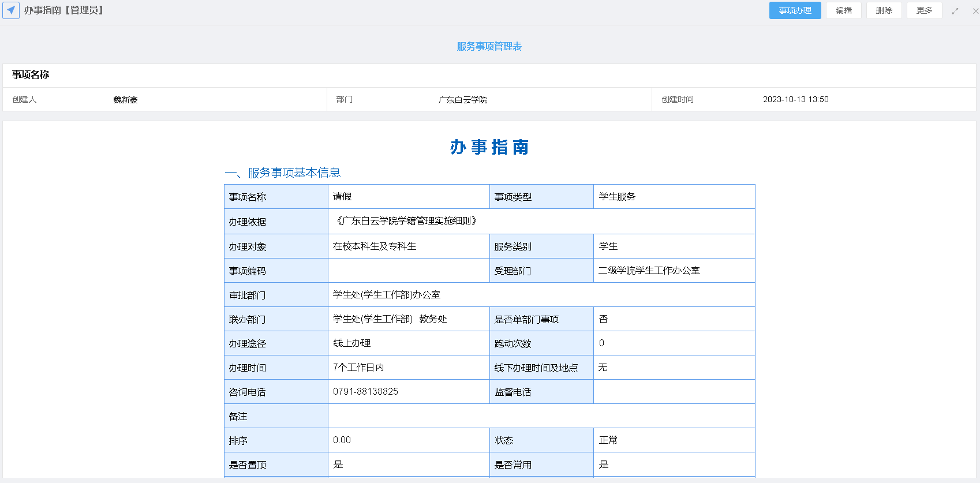Click the blue paper-plane navigation icon
The image size is (980, 483).
11,10
